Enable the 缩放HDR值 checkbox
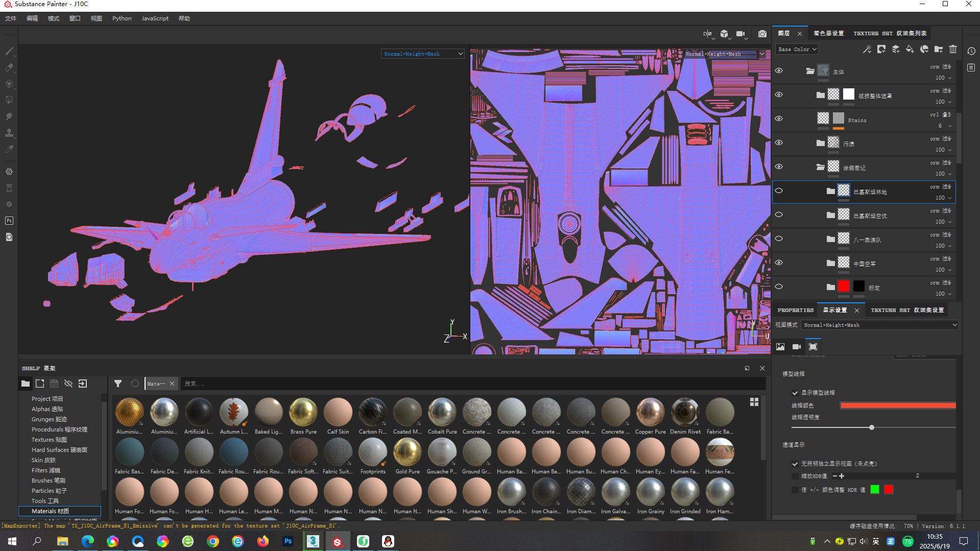 coord(795,476)
